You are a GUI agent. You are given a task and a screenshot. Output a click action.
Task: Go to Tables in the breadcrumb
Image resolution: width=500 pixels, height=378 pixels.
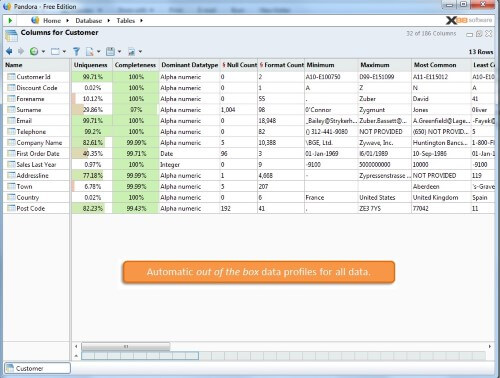126,21
